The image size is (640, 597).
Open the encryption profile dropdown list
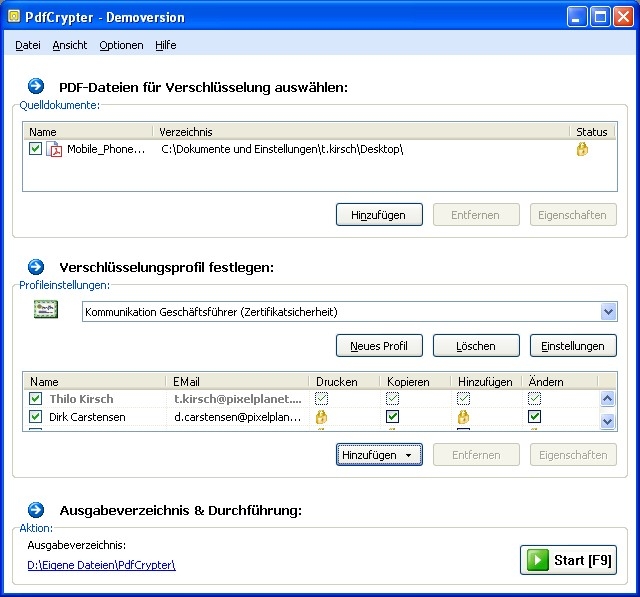pos(608,312)
